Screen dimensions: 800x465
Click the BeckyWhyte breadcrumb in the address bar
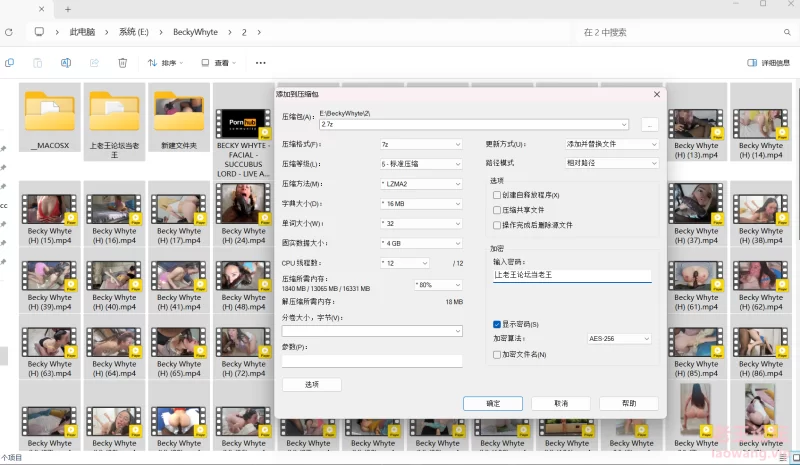(x=195, y=32)
